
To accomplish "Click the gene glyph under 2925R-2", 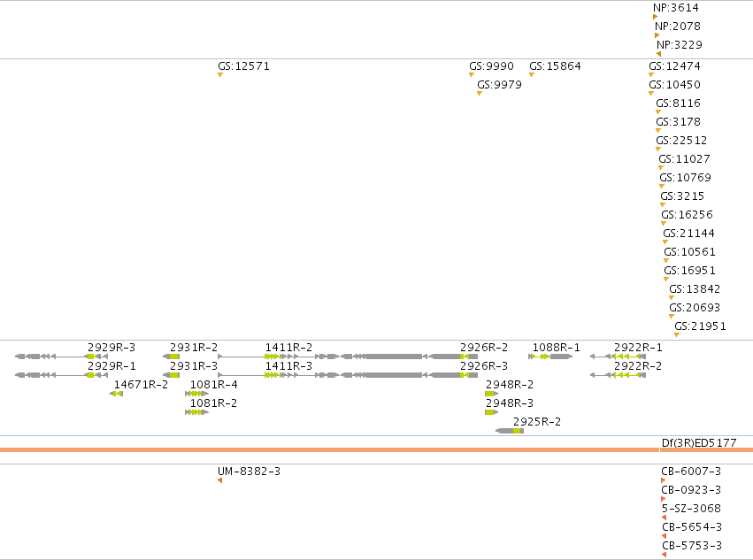I will (510, 431).
